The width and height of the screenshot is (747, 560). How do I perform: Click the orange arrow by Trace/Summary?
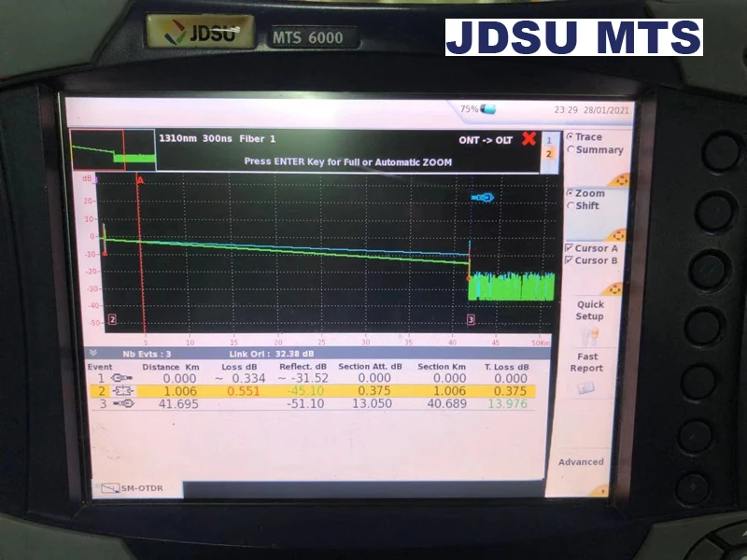(x=620, y=180)
